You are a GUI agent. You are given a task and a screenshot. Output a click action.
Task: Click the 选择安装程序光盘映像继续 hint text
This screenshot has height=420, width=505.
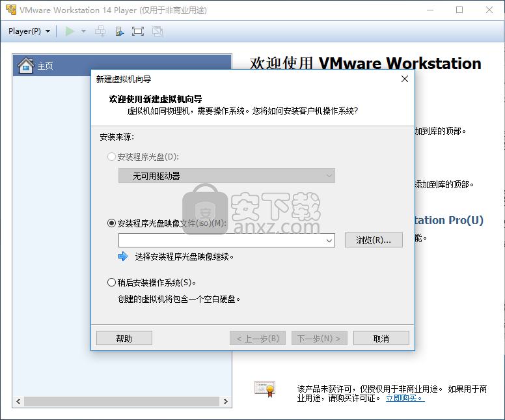184,257
